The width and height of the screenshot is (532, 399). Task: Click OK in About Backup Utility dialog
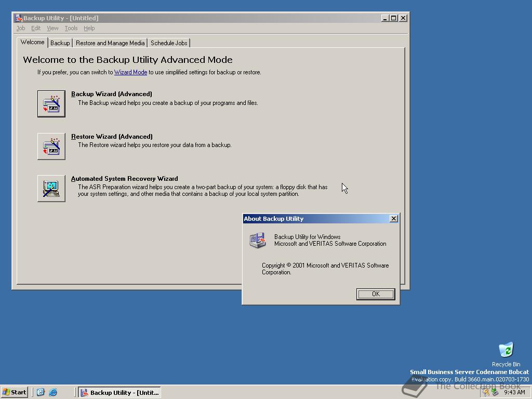point(376,294)
